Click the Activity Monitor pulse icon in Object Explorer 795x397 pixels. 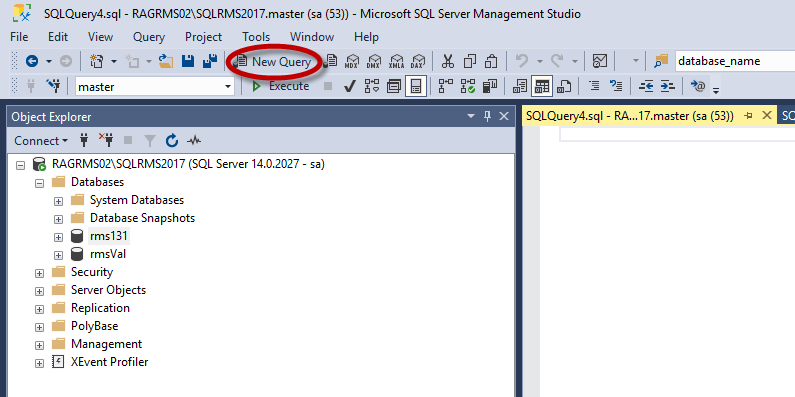tap(194, 140)
